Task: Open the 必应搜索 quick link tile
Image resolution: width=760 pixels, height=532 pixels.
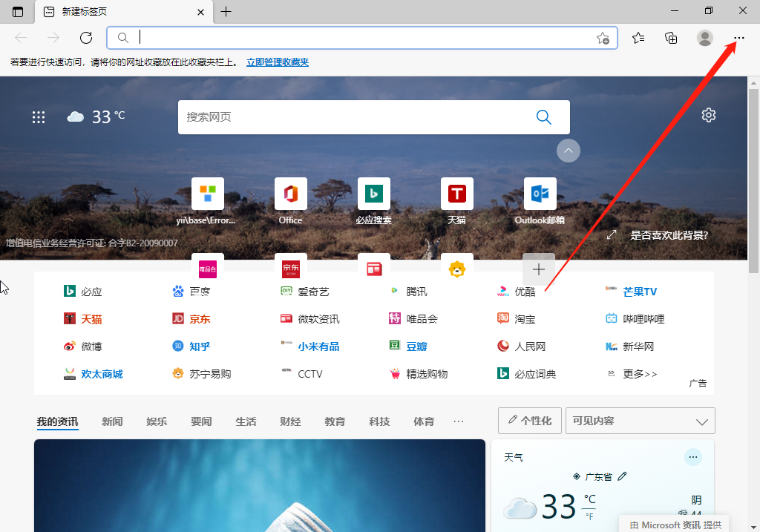Action: tap(373, 193)
